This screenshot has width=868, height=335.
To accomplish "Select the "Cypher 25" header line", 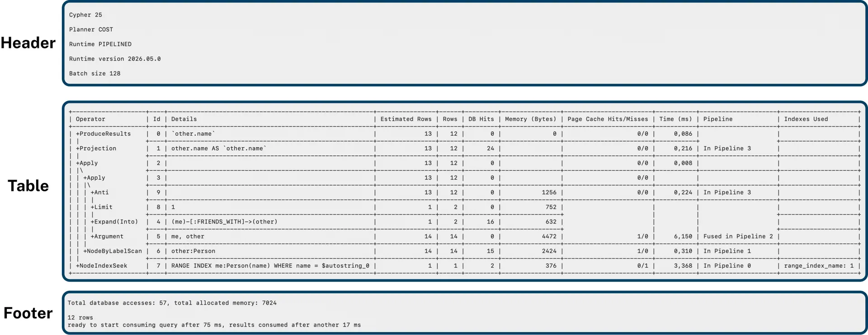I will tap(85, 15).
